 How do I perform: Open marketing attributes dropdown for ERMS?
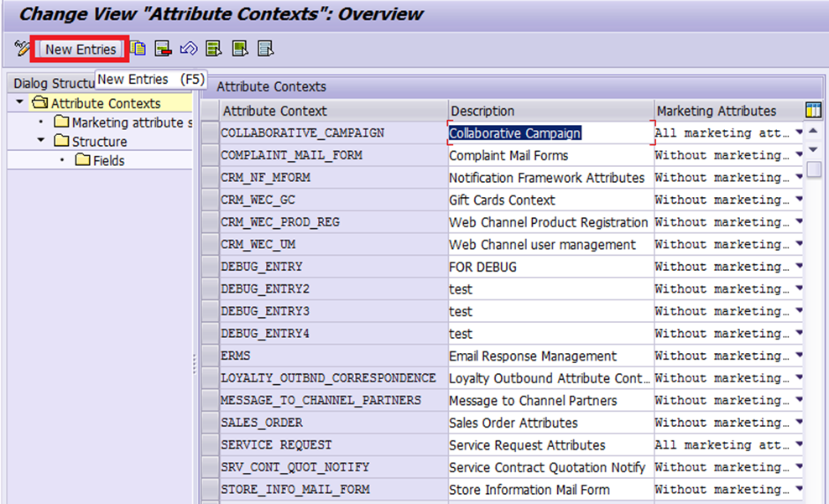coord(799,356)
